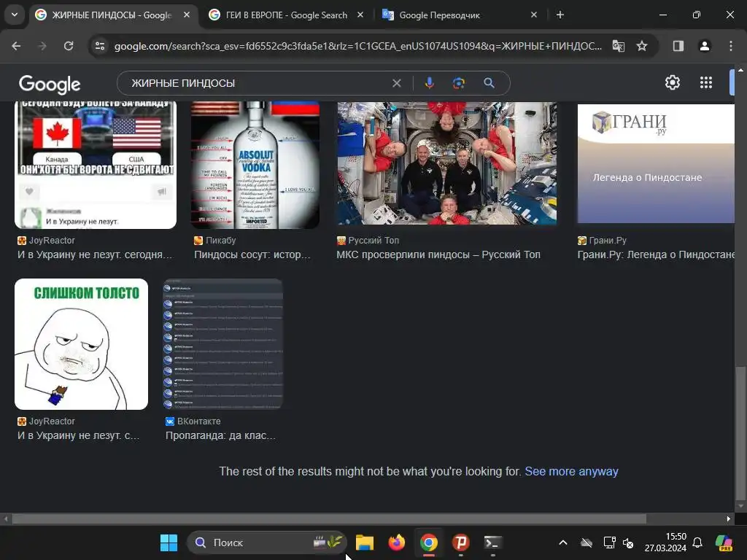Image resolution: width=747 pixels, height=560 pixels.
Task: Click the scroll right arrow
Action: pos(729,518)
